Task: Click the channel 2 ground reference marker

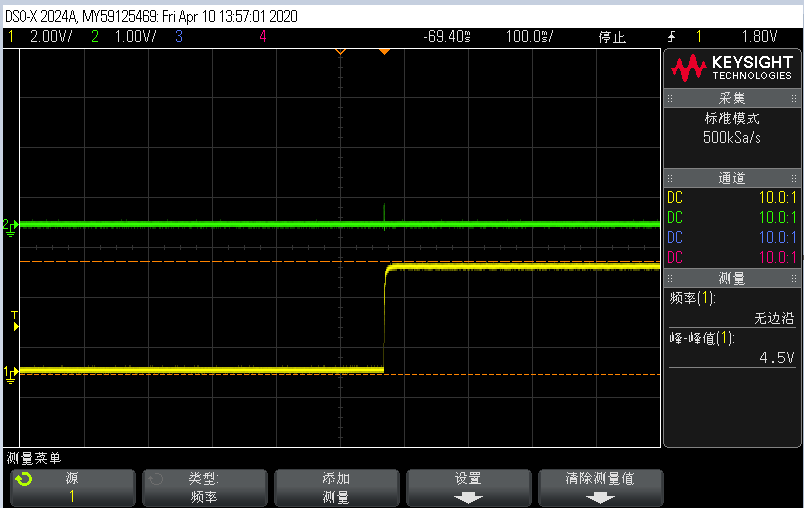Action: tap(10, 228)
